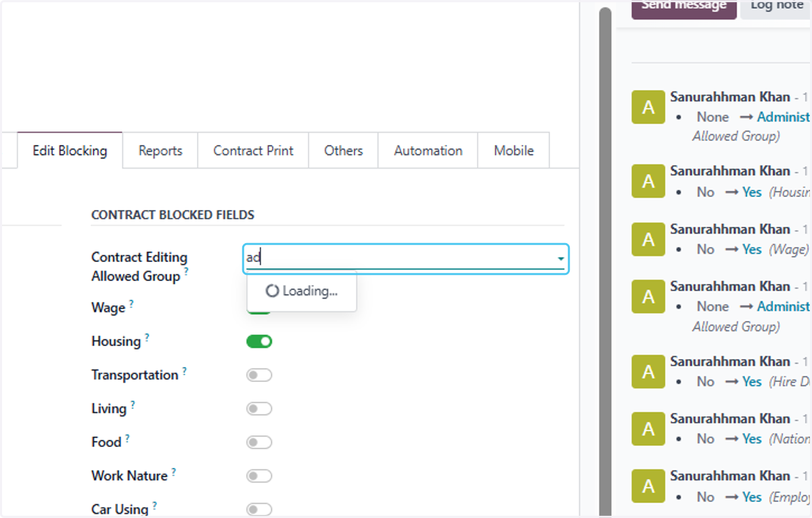812x518 pixels.
Task: Open the Reports tab
Action: click(x=160, y=150)
